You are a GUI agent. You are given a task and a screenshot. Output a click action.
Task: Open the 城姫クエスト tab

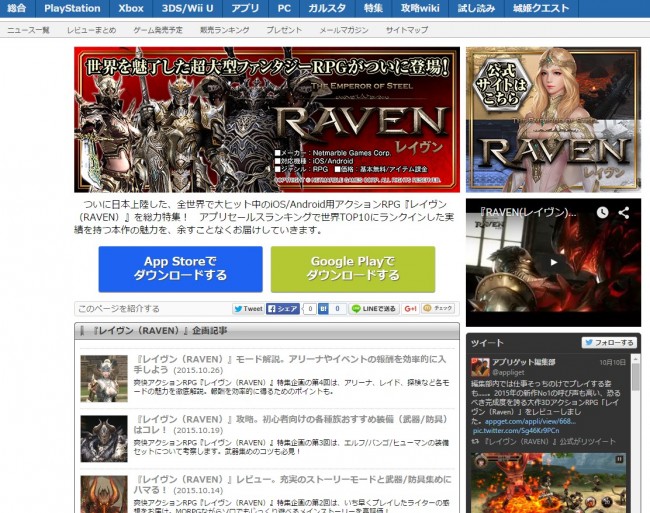tap(541, 8)
